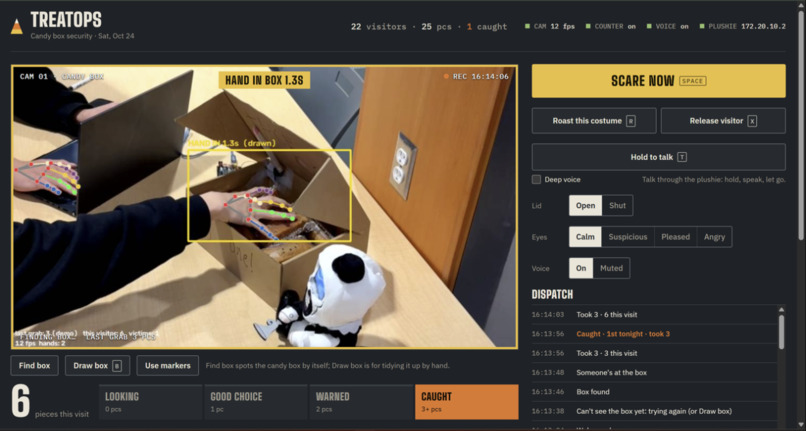Select the orange CAUGHT stage
Image resolution: width=806 pixels, height=431 pixels.
[467, 402]
